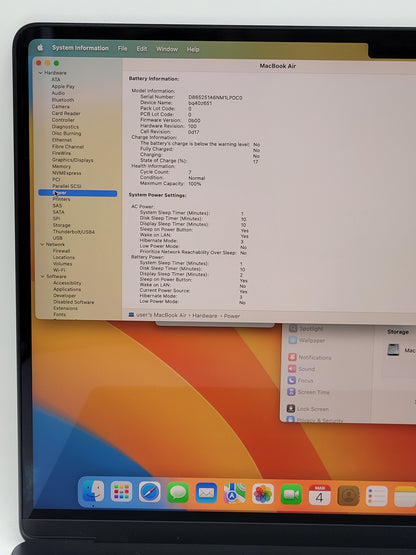
Task: Open Maps from the Dock
Action: (x=234, y=493)
